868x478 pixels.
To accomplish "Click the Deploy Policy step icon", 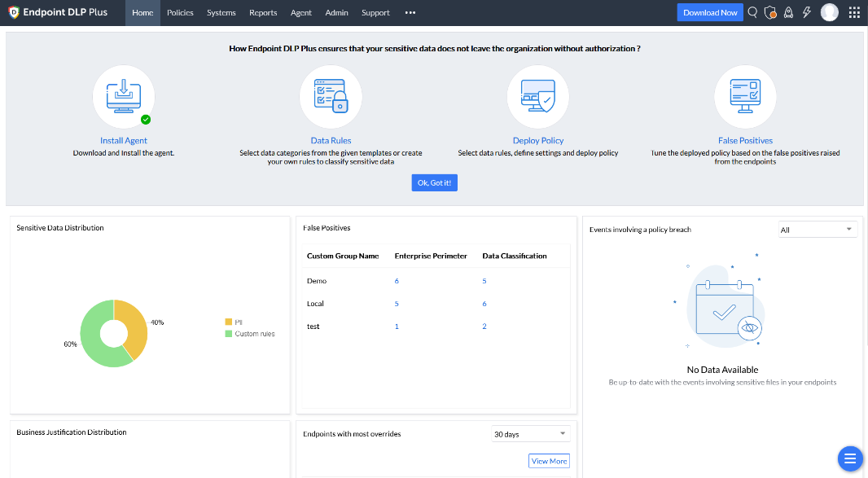I will [x=537, y=95].
